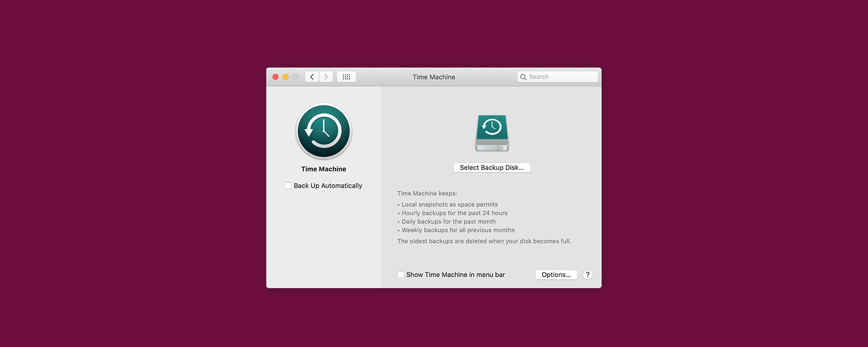868x347 pixels.
Task: Close the window with the red button
Action: (x=276, y=77)
